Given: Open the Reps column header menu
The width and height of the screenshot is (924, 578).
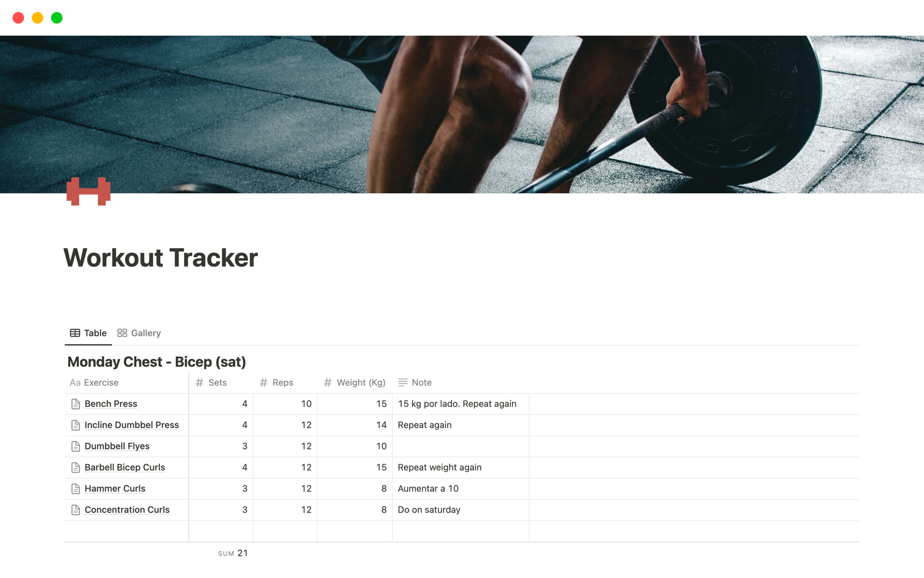Looking at the screenshot, I should pos(282,383).
